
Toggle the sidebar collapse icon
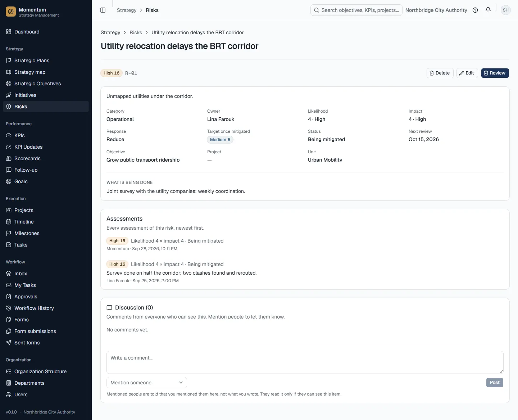point(103,10)
